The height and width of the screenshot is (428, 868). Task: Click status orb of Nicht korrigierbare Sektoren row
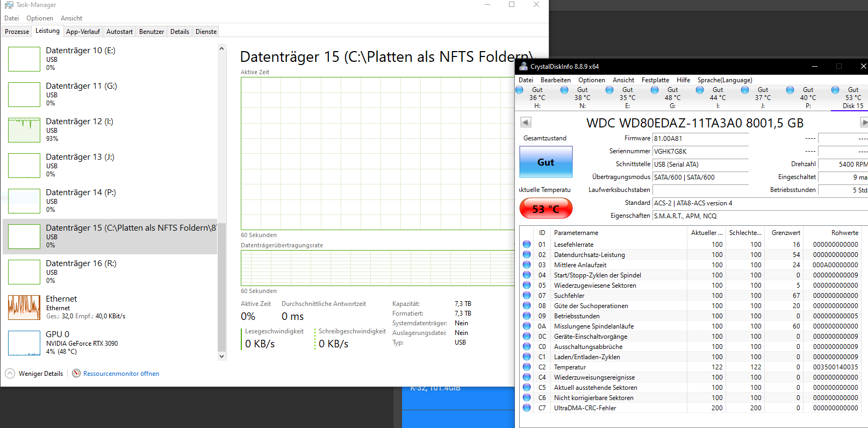[527, 397]
